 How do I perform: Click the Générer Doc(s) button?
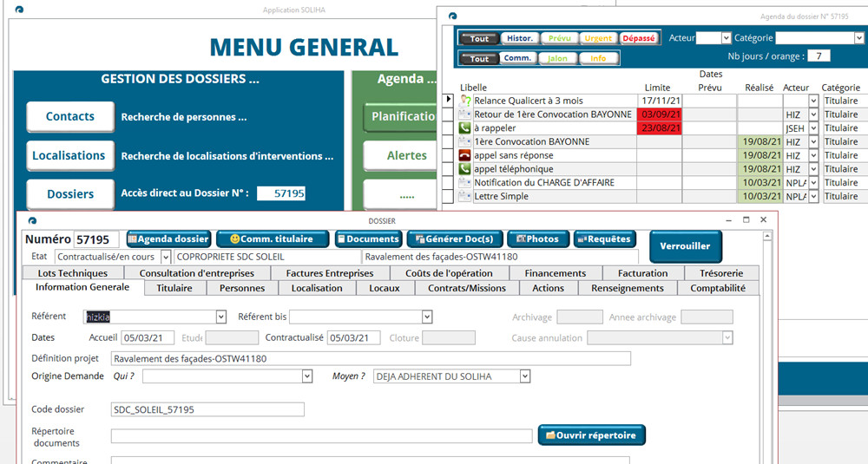click(455, 239)
